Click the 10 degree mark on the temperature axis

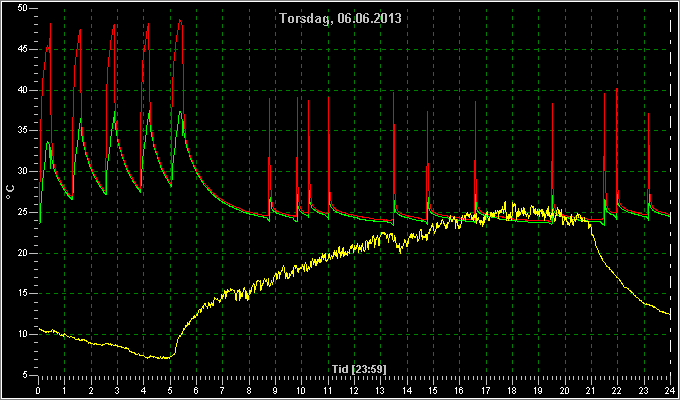coord(23,334)
